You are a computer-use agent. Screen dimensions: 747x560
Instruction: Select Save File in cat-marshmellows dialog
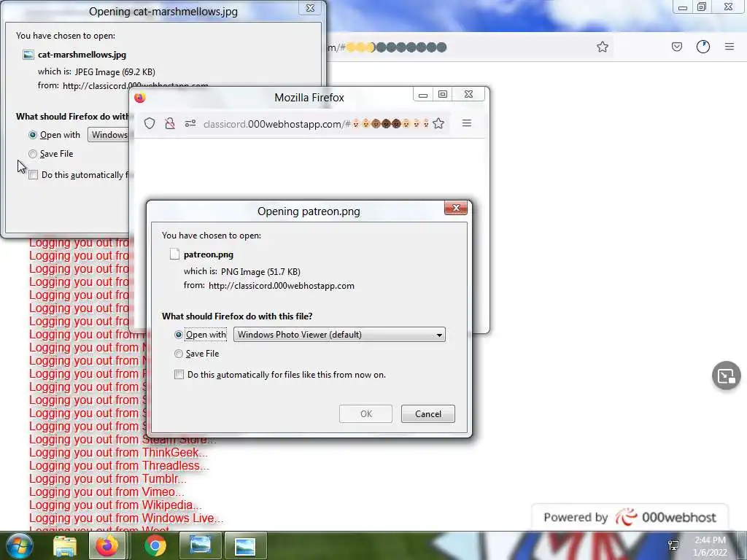(33, 154)
